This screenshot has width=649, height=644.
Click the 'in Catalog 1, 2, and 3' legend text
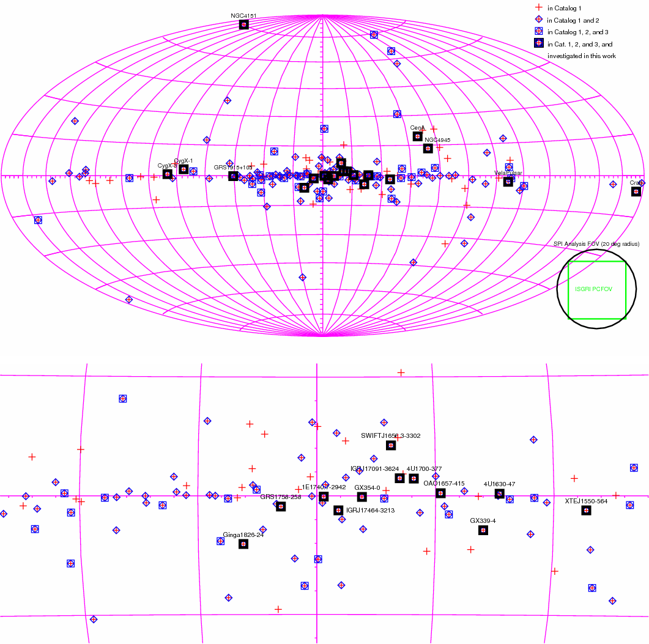(x=577, y=32)
